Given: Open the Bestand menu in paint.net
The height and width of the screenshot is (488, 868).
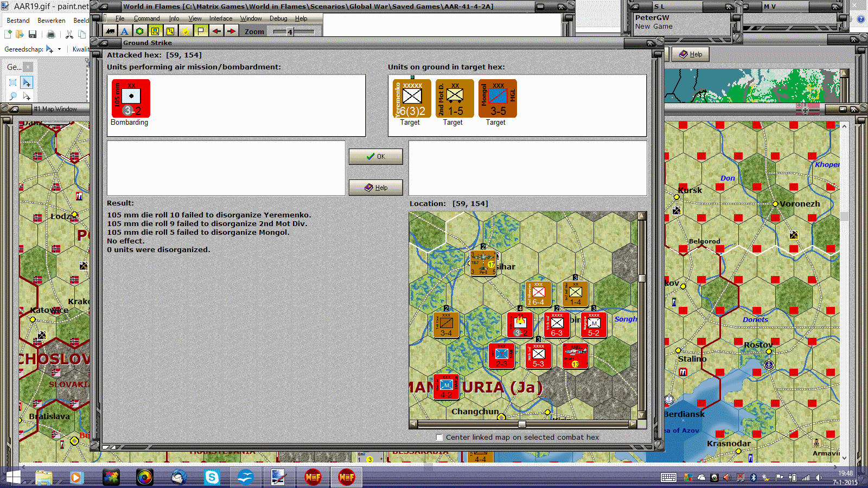Looking at the screenshot, I should pyautogui.click(x=18, y=21).
